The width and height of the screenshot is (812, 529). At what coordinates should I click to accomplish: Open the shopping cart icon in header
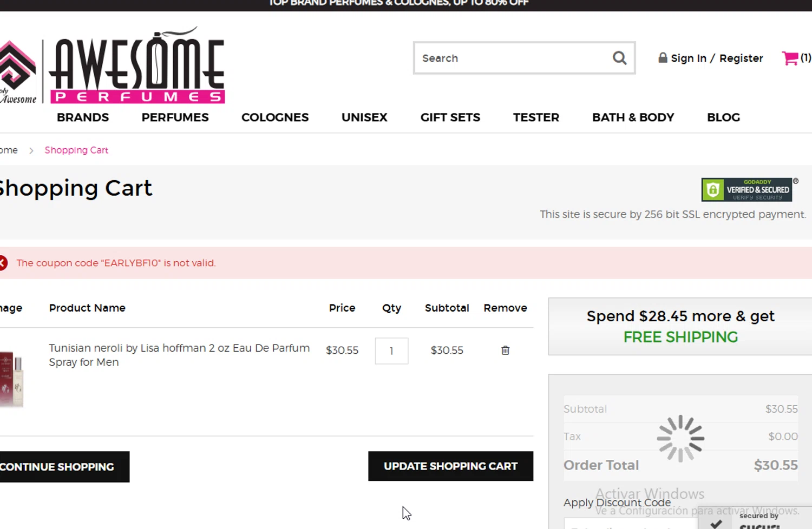tap(790, 58)
